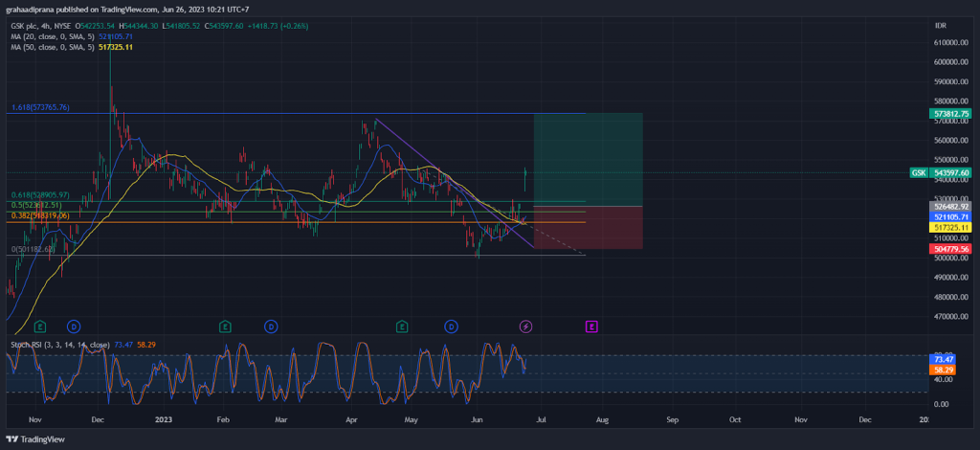This screenshot has height=450, width=980.
Task: Click the purple lightning event marker
Action: 526,326
